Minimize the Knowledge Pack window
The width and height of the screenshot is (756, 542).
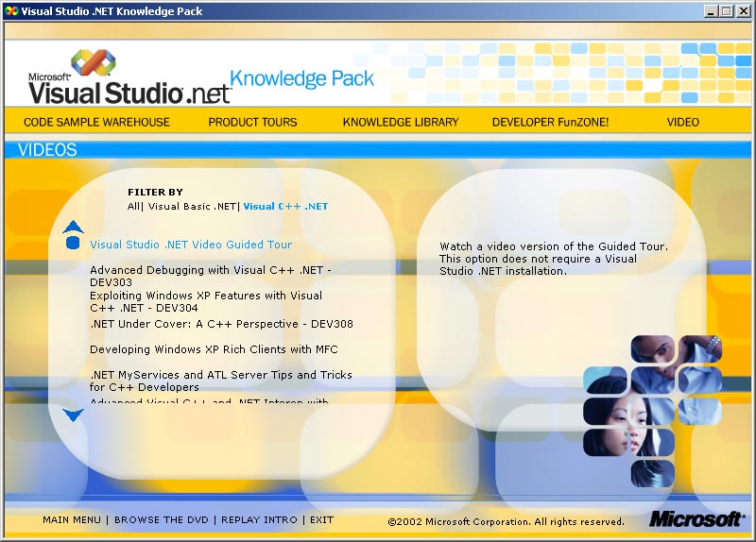[710, 11]
